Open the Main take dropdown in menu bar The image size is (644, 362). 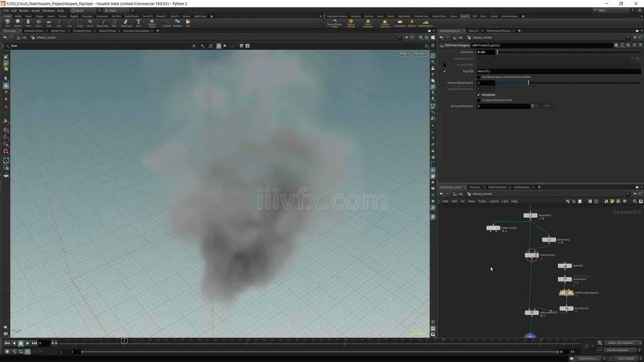click(x=119, y=10)
